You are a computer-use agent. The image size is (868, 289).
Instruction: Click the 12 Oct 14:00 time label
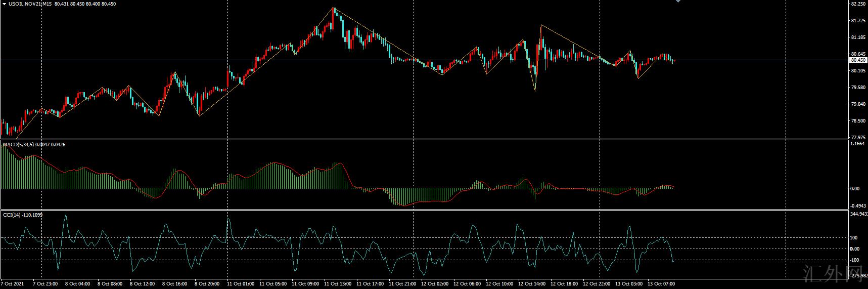click(532, 284)
